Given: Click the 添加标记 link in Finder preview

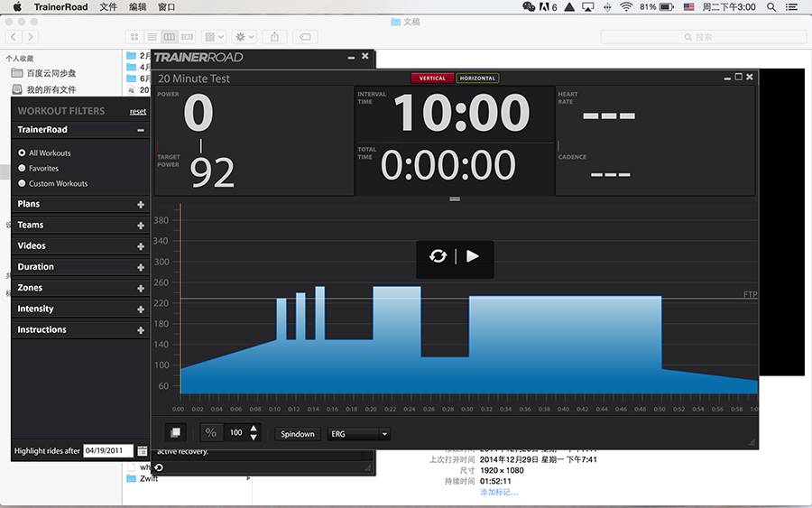Looking at the screenshot, I should pos(499,492).
